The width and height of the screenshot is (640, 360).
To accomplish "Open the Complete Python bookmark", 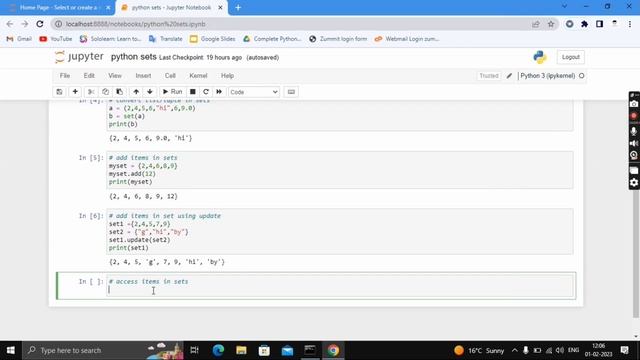I will coord(272,39).
